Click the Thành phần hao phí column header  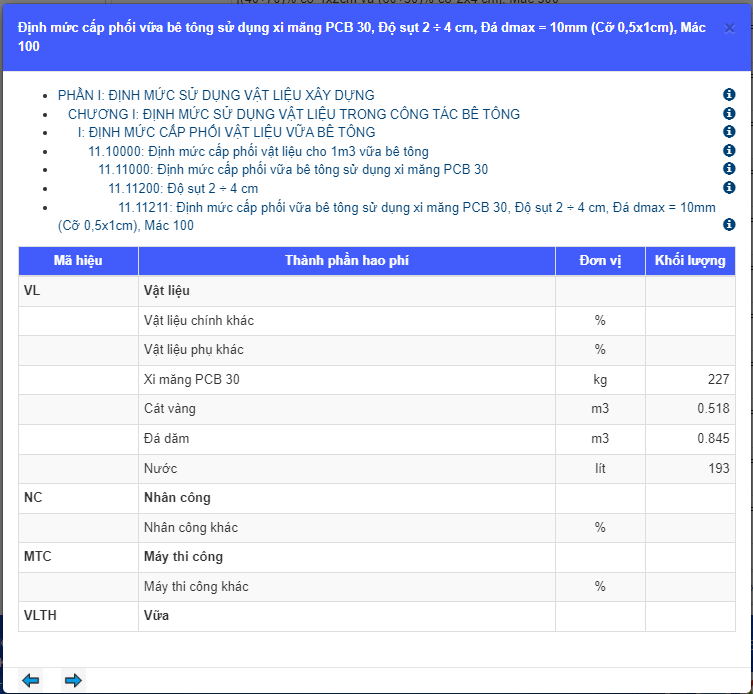(x=347, y=261)
